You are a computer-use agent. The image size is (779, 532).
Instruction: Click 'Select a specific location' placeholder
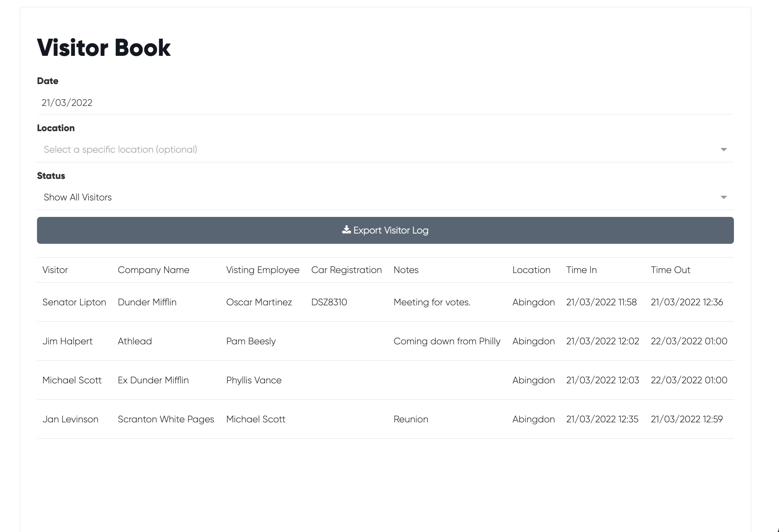point(120,149)
